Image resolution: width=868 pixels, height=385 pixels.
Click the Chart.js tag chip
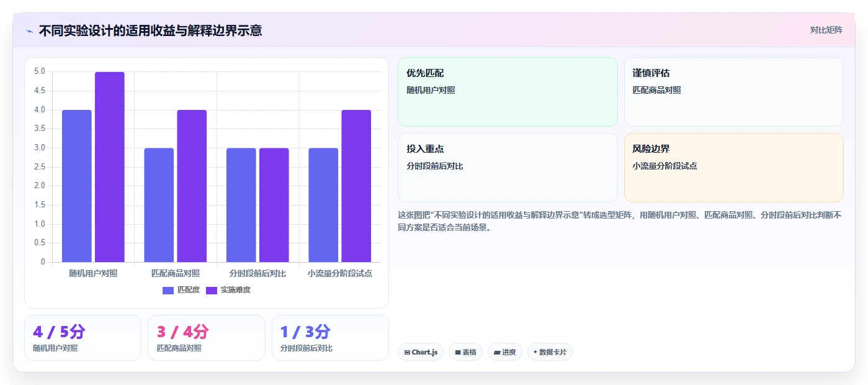[x=421, y=352]
